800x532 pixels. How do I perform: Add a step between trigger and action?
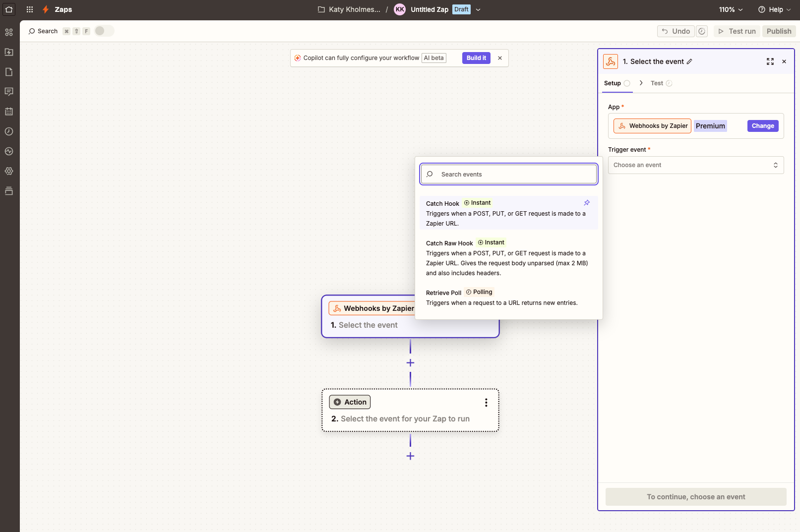(410, 363)
